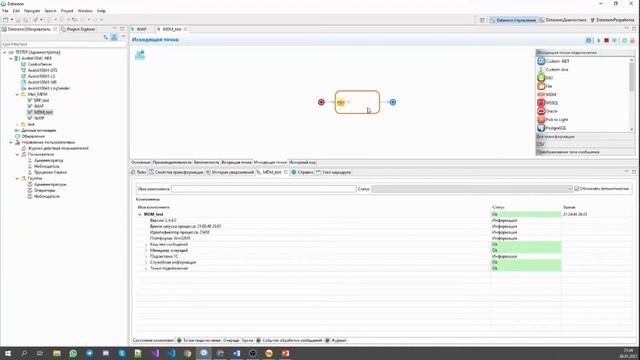Viewport: 640px width, 360px height.
Task: Select the File connection point in palette
Action: click(x=545, y=87)
